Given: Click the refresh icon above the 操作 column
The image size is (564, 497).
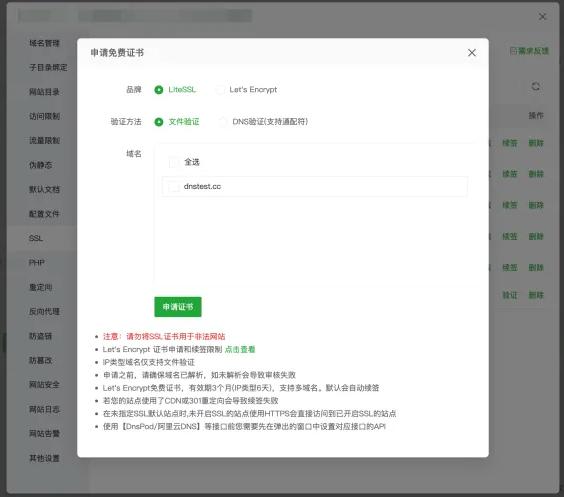Looking at the screenshot, I should 535,86.
